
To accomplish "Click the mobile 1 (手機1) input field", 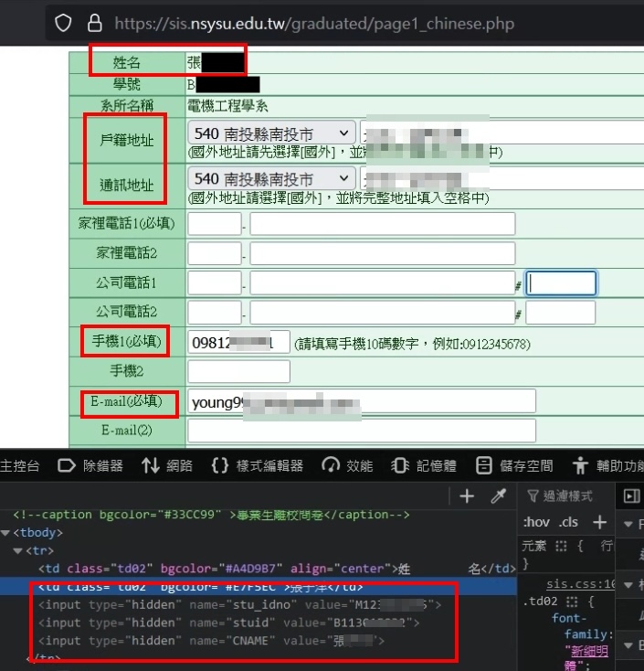I will tap(238, 342).
